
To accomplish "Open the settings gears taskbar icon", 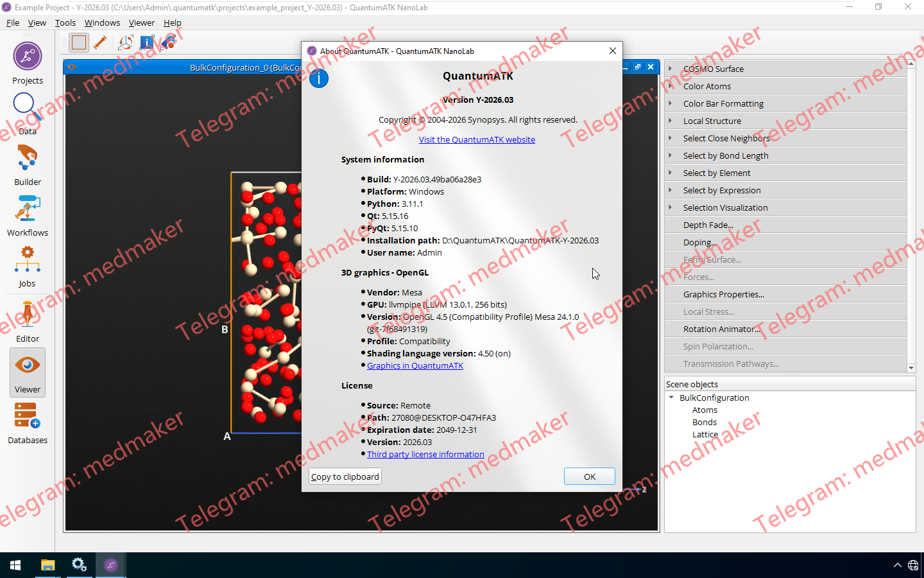I will [79, 565].
